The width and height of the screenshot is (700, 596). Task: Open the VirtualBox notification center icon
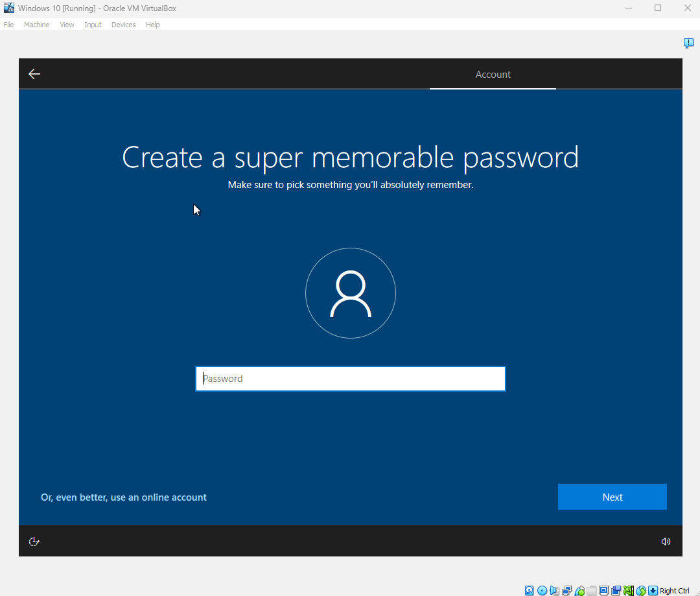pyautogui.click(x=688, y=43)
